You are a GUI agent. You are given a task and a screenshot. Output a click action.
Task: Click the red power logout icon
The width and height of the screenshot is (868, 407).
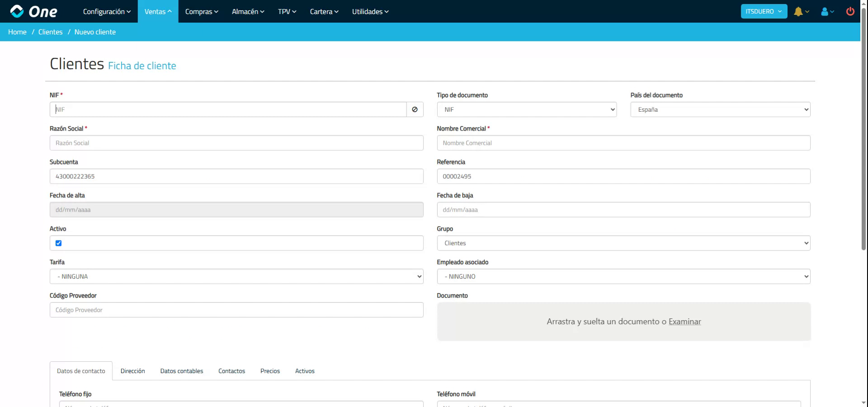pos(850,11)
